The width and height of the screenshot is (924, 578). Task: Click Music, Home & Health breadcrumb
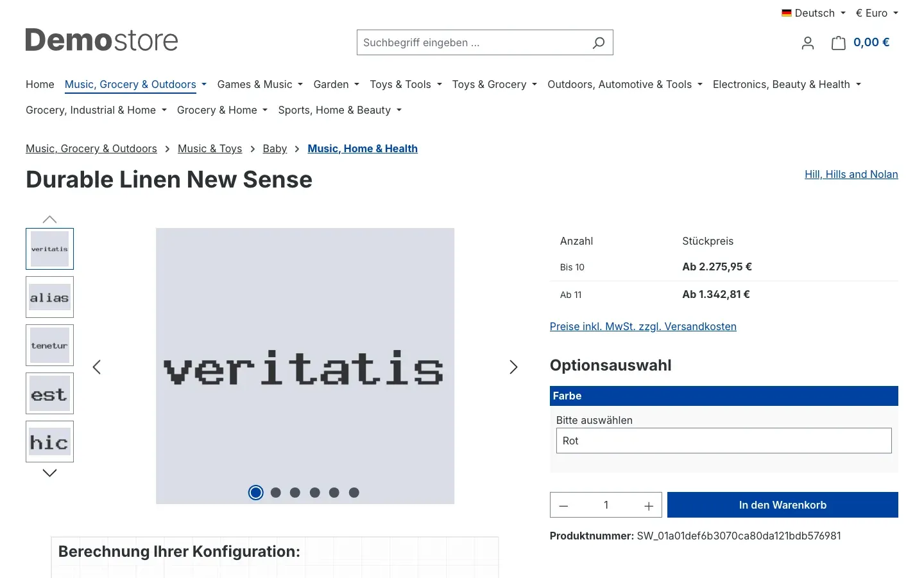click(363, 148)
